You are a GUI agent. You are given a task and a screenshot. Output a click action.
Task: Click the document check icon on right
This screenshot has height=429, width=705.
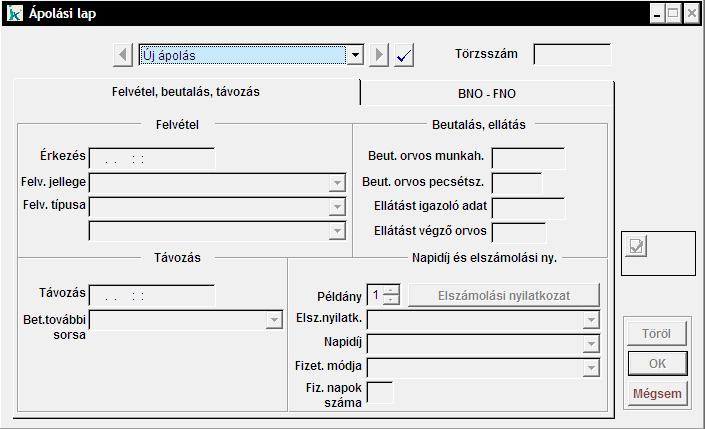[x=636, y=245]
